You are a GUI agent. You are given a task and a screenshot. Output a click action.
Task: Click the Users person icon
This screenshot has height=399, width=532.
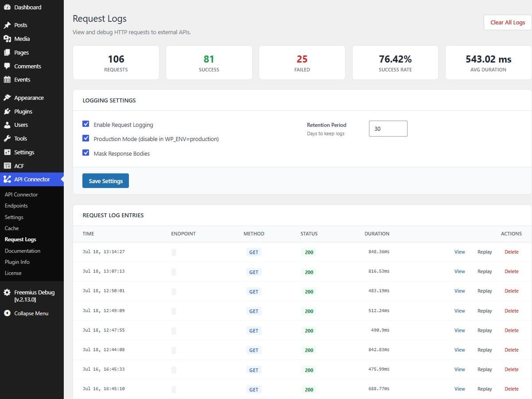tap(7, 125)
